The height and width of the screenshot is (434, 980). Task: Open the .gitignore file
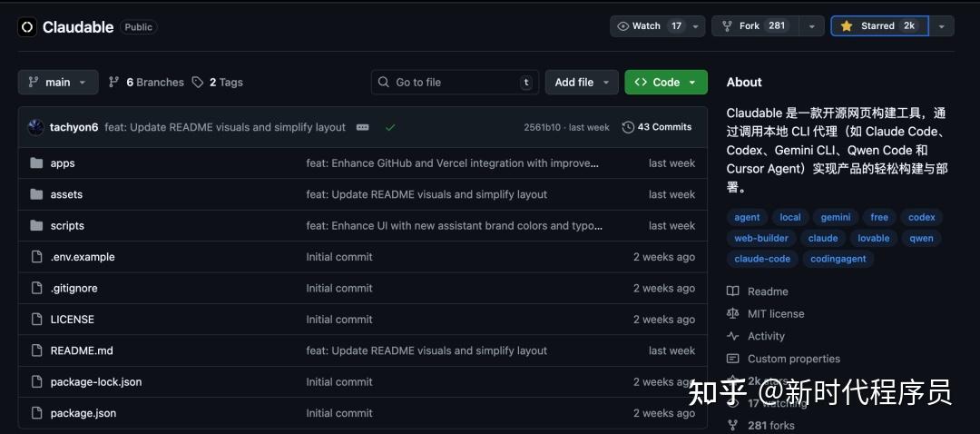pyautogui.click(x=73, y=289)
